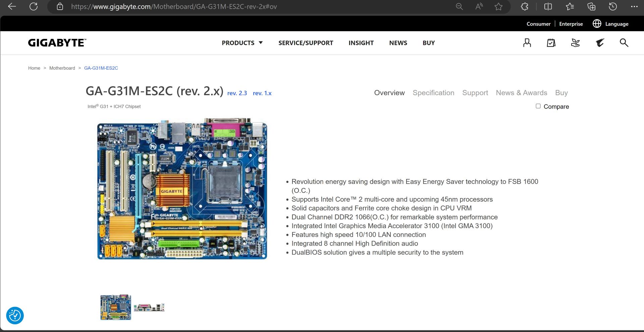
Task: Click the globe Language icon
Action: [597, 23]
